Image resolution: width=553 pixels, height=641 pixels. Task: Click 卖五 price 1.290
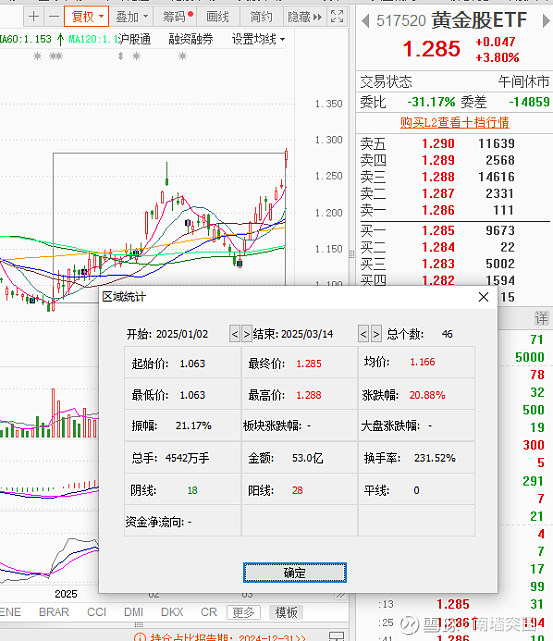point(438,143)
